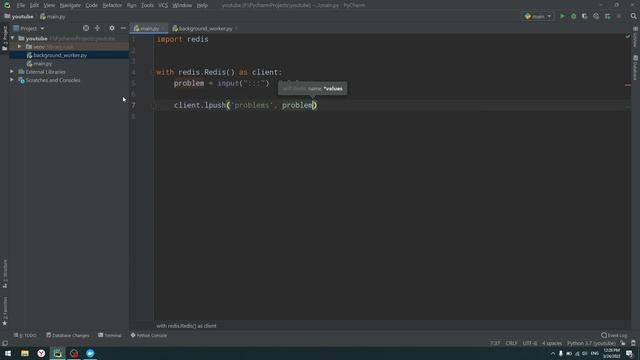Viewport: 640px width, 360px height.
Task: Open the Navigate menu
Action: coord(70,5)
